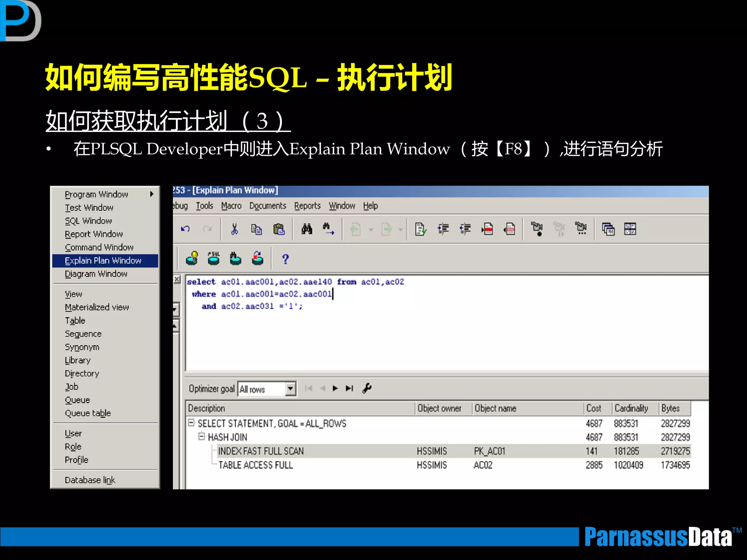The image size is (747, 560).
Task: Click the Undo toolbar icon
Action: point(185,229)
